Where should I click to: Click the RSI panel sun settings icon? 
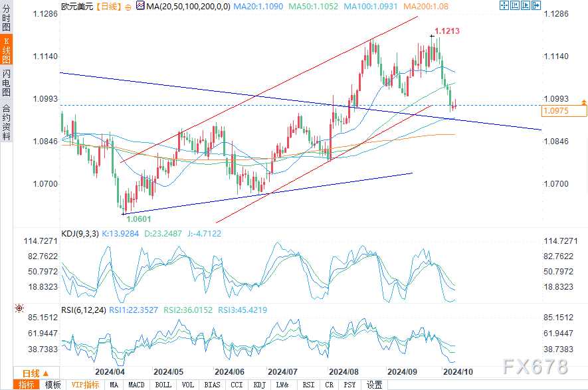click(x=19, y=308)
